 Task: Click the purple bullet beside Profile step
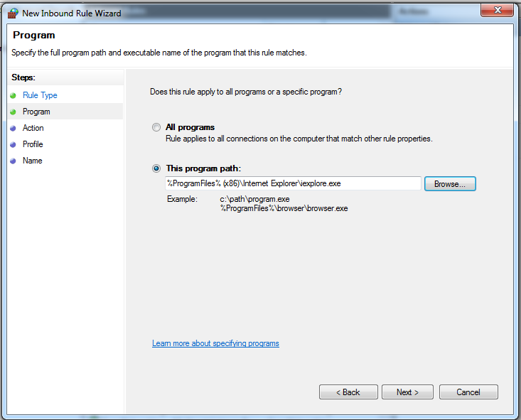click(13, 144)
